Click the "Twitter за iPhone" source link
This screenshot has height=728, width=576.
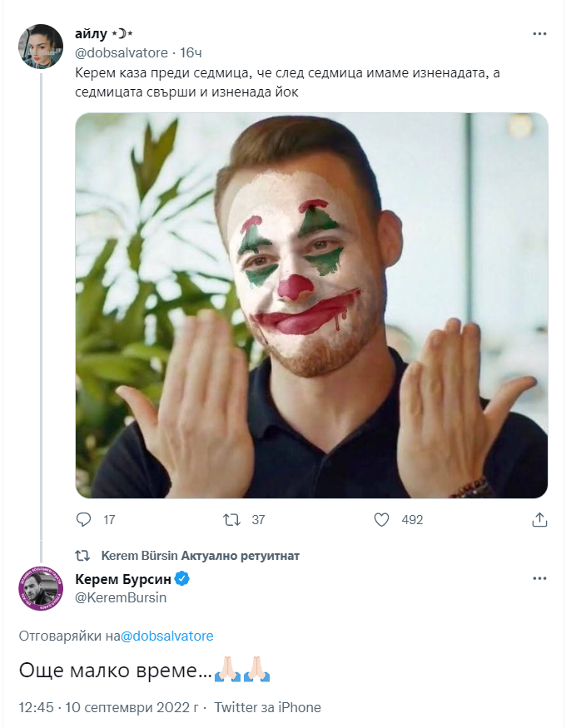(x=267, y=707)
